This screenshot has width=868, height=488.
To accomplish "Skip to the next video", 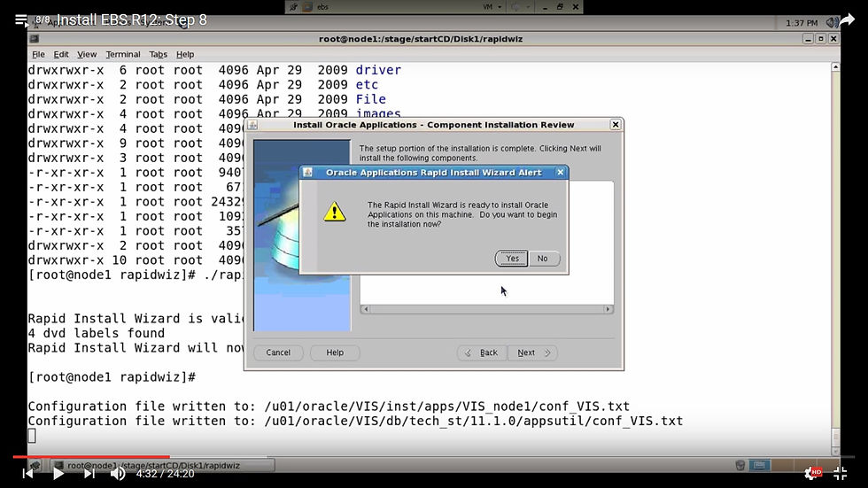I will point(89,474).
